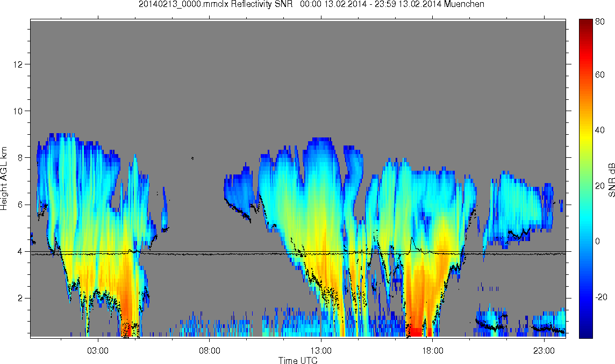Click the height tick label 12
Screen dimensions: 615x364
18,64
